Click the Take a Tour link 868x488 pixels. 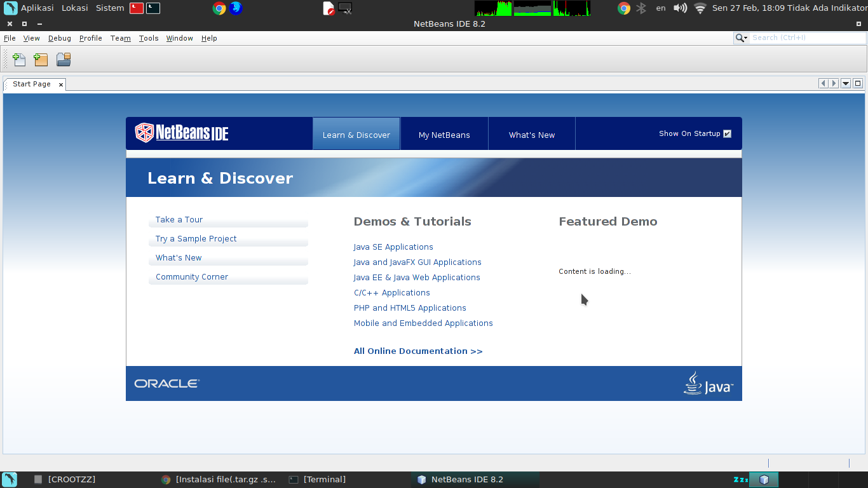click(179, 220)
